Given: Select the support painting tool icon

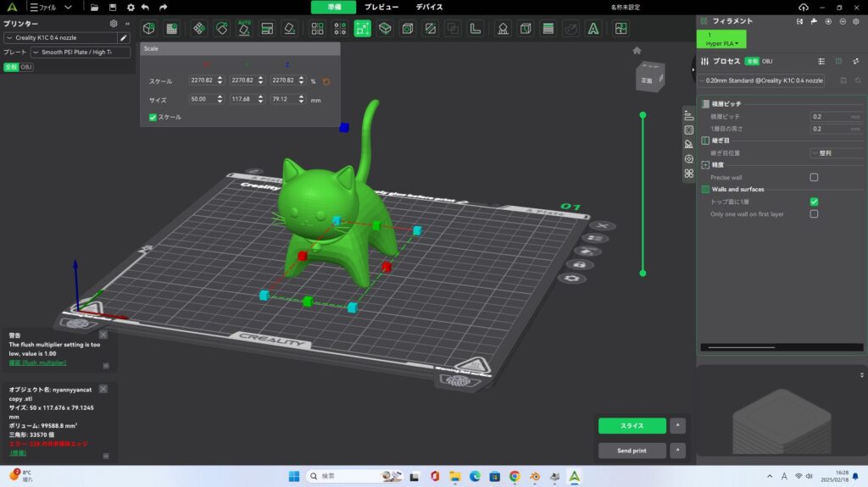Looking at the screenshot, I should [x=503, y=28].
